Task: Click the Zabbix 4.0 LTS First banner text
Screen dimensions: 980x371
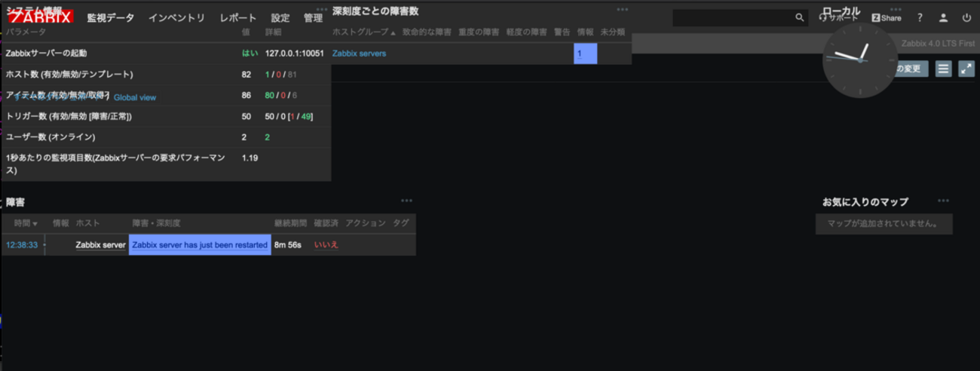Action: [x=938, y=44]
